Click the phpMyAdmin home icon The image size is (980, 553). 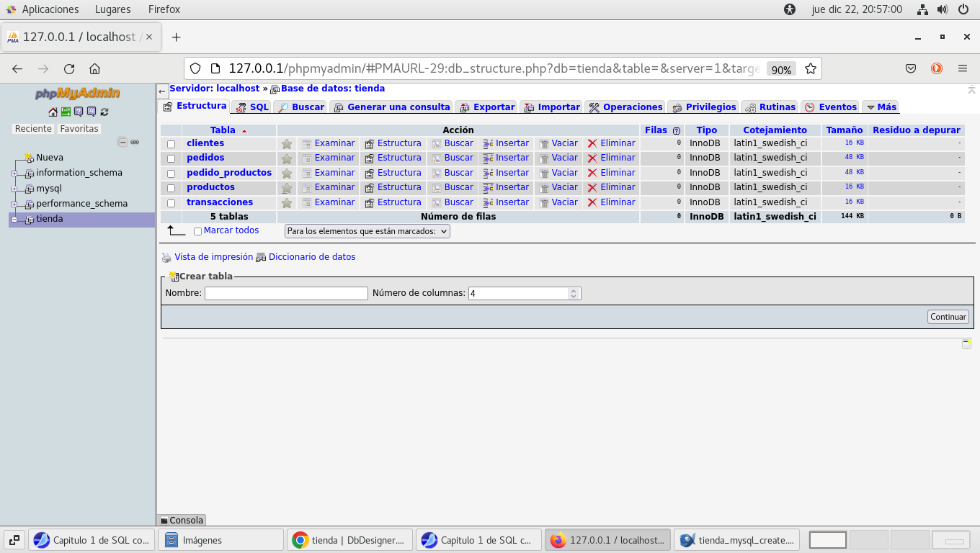(53, 112)
